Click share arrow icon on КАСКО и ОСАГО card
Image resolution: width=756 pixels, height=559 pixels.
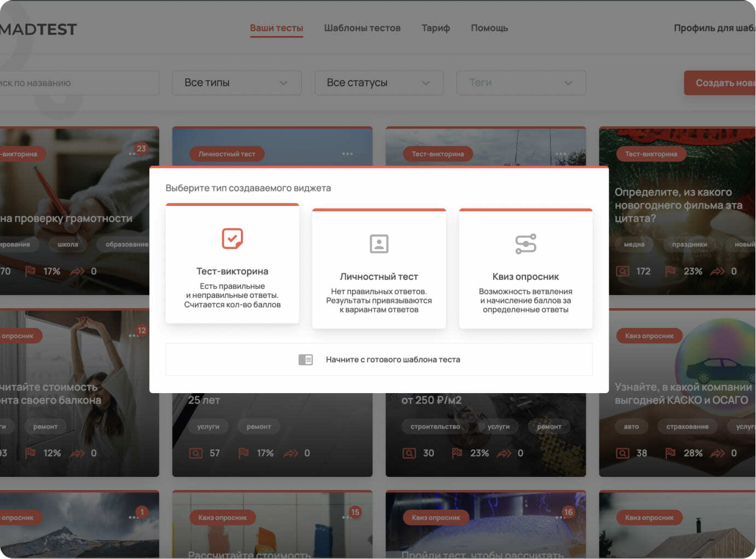point(717,453)
